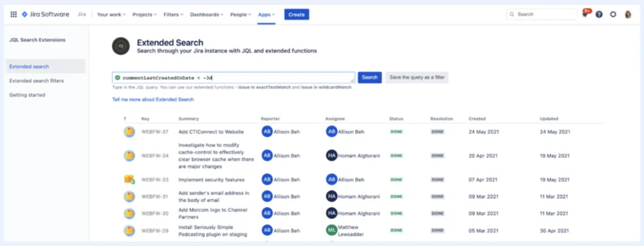Click the DONE status badge for WEBFW-37
Image resolution: width=644 pixels, height=246 pixels.
pyautogui.click(x=396, y=132)
